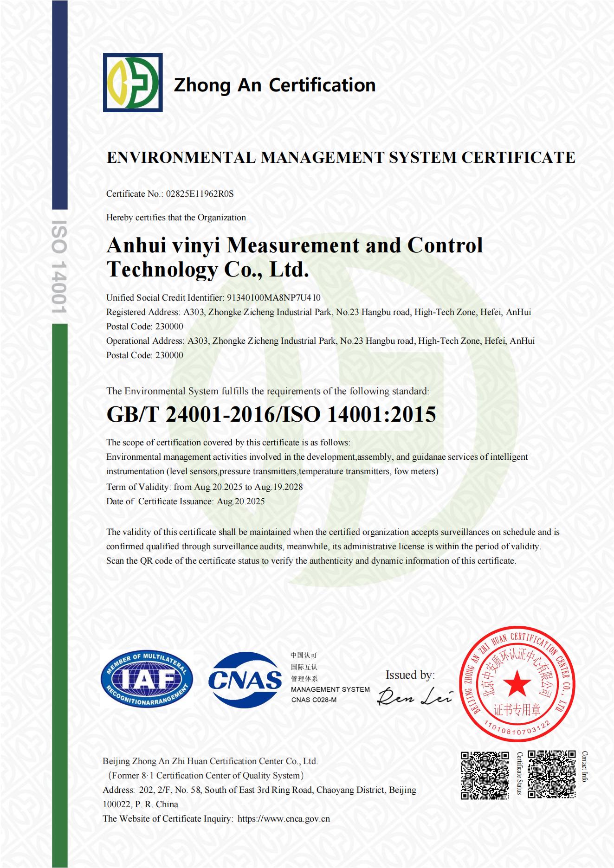Click the 'CNAS C028-M' label
This screenshot has height=868, width=614.
pyautogui.click(x=314, y=700)
